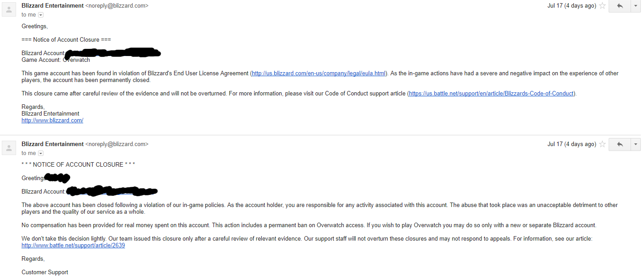Star the first email from Blizzard
Viewport: 644px width, 276px height.
tap(602, 6)
